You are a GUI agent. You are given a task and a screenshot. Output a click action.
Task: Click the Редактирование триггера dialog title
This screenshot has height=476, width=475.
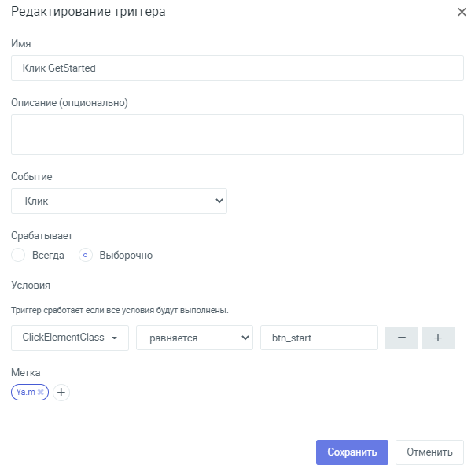[88, 12]
